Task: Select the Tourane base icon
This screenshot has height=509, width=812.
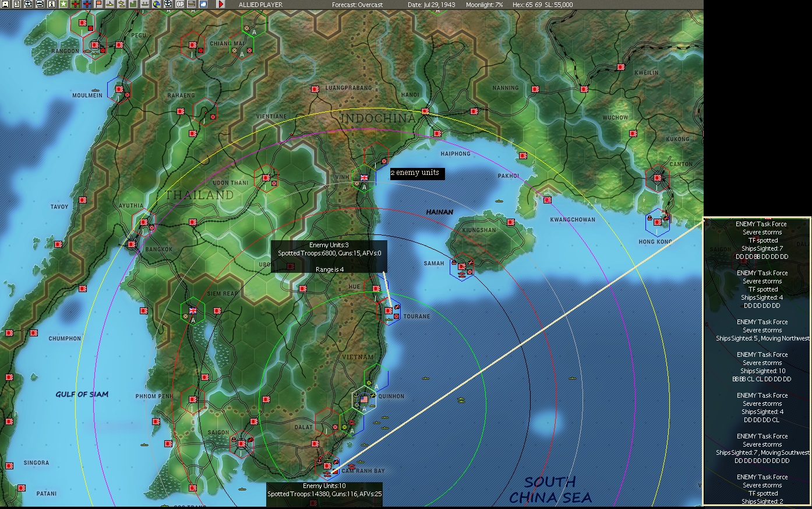Action: 389,311
